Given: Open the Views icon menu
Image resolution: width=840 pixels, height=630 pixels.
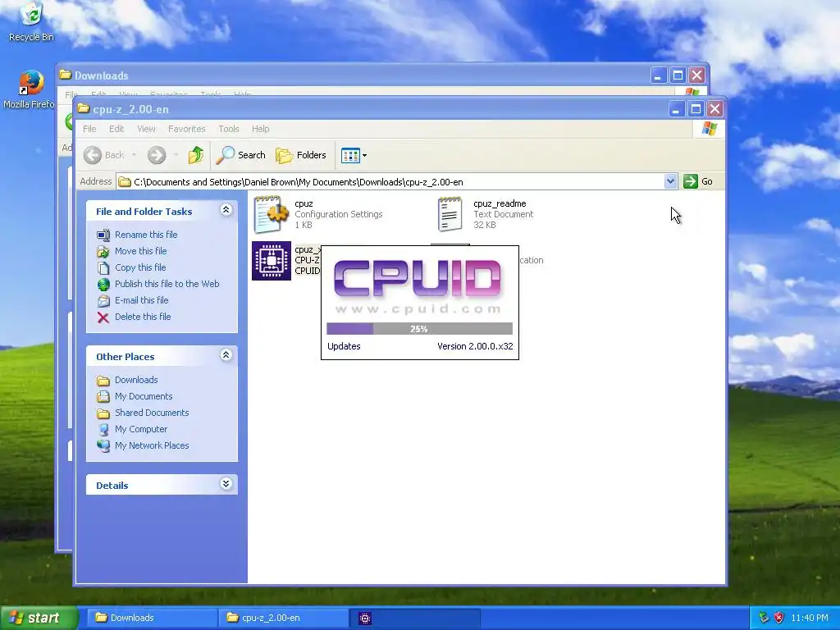Looking at the screenshot, I should click(354, 155).
